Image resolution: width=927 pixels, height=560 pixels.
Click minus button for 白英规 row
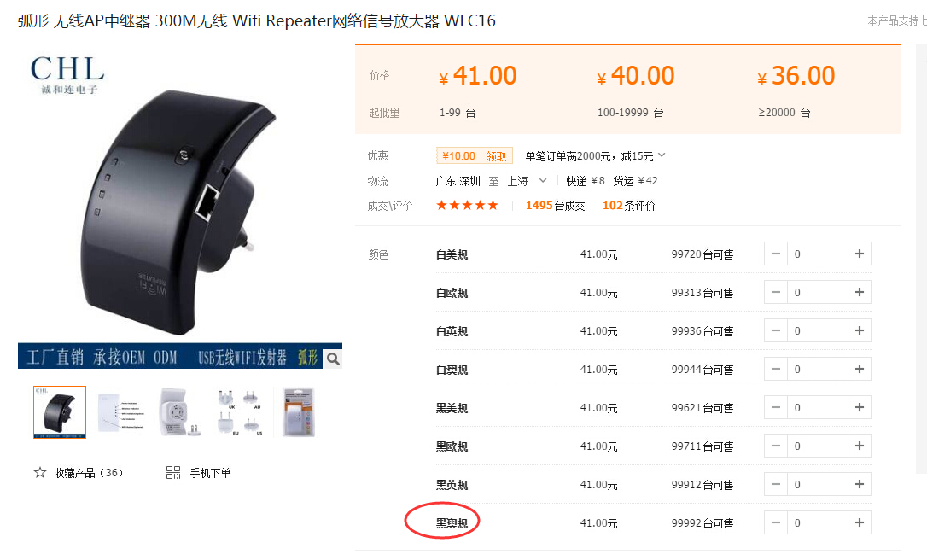tap(776, 330)
